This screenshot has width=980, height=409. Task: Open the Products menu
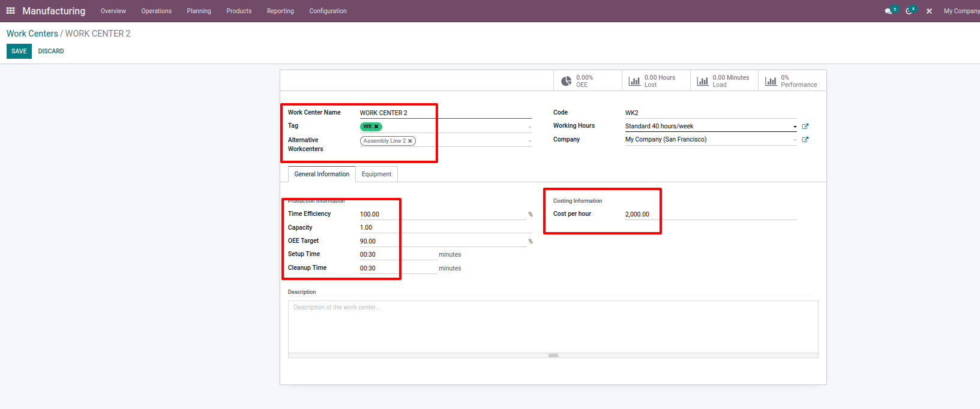(x=239, y=11)
